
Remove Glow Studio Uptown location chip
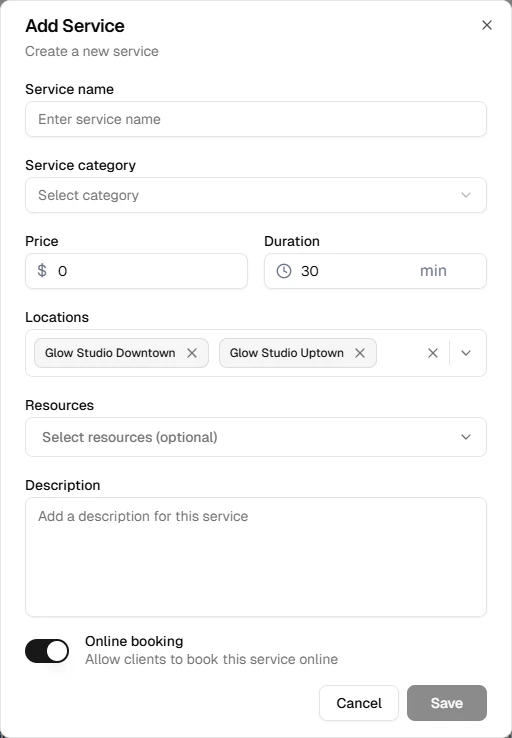(360, 353)
